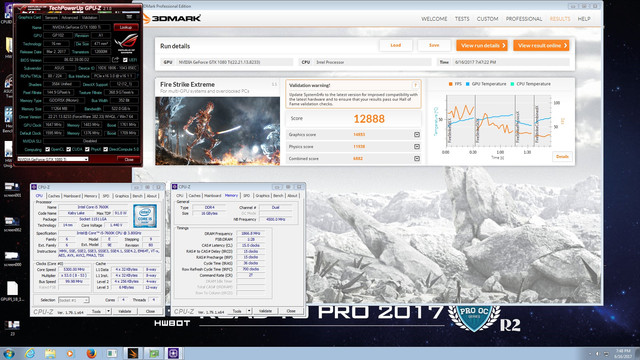Select SPD tab in right CPU-Z window
This screenshot has height=360, width=640.
[247, 196]
